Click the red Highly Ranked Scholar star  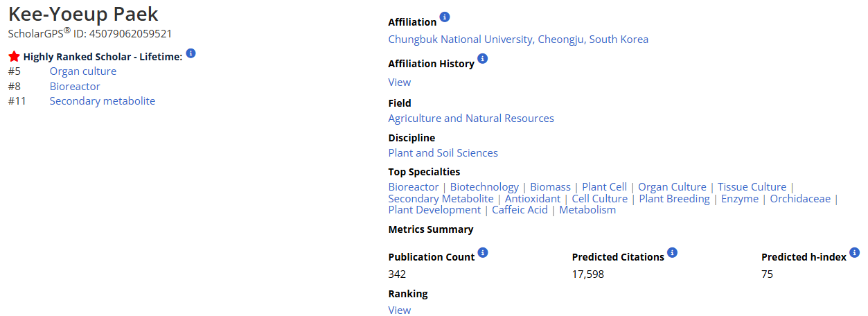[14, 57]
